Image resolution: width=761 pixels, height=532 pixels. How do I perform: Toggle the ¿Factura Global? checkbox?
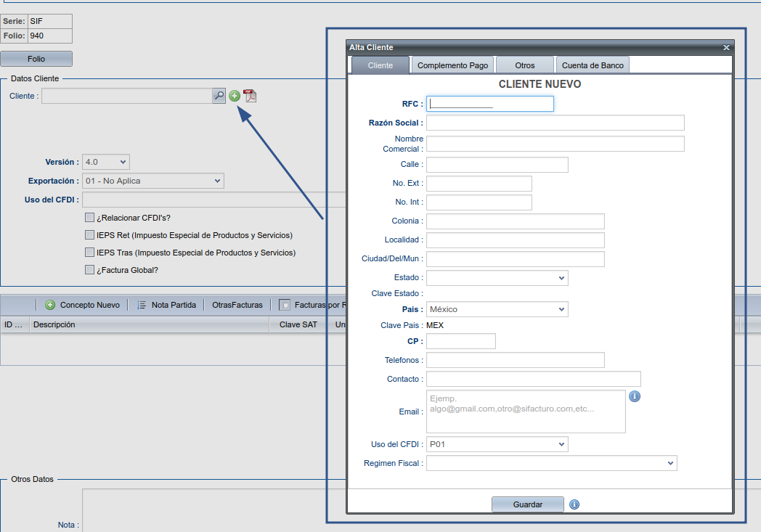89,270
